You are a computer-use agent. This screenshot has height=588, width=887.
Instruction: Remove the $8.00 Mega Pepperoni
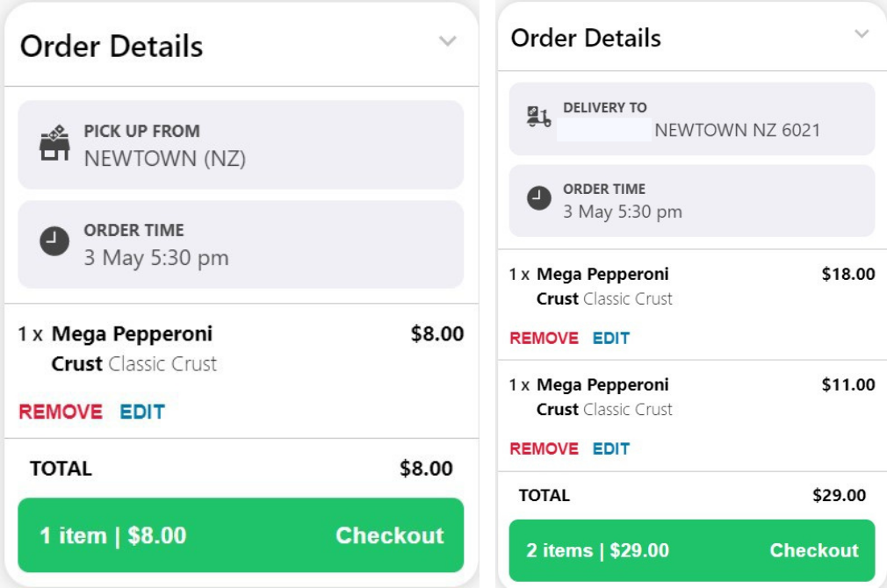pos(61,412)
